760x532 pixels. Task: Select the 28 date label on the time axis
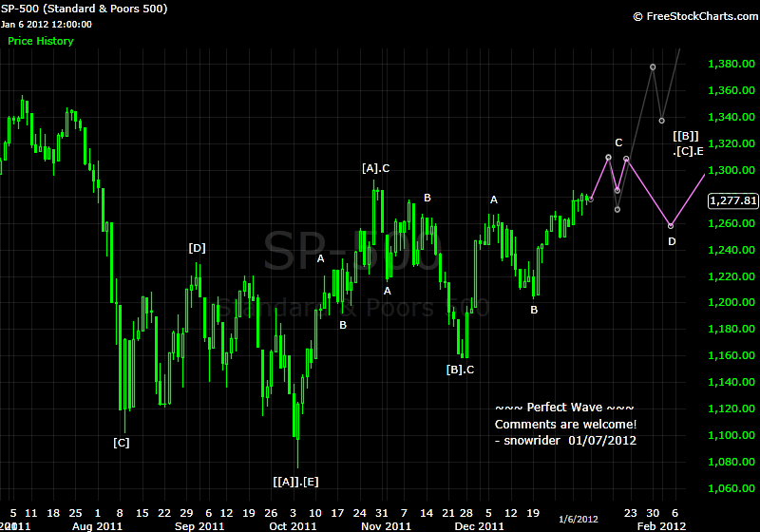(466, 513)
